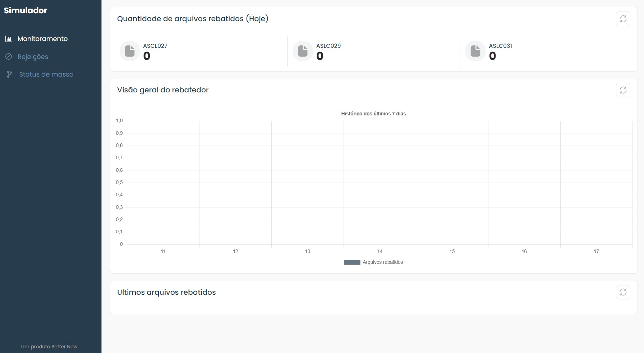Click day 14 on the chart axis
644x353 pixels.
[x=380, y=251]
